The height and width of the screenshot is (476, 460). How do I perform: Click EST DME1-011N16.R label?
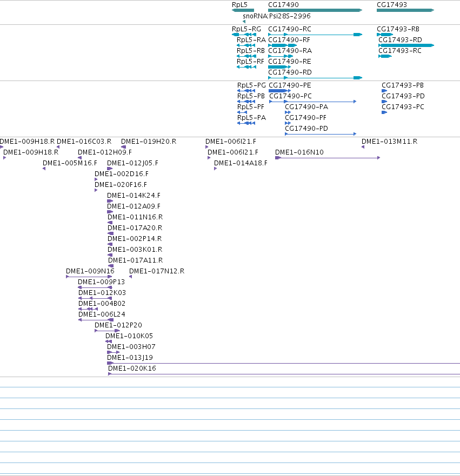click(x=135, y=217)
